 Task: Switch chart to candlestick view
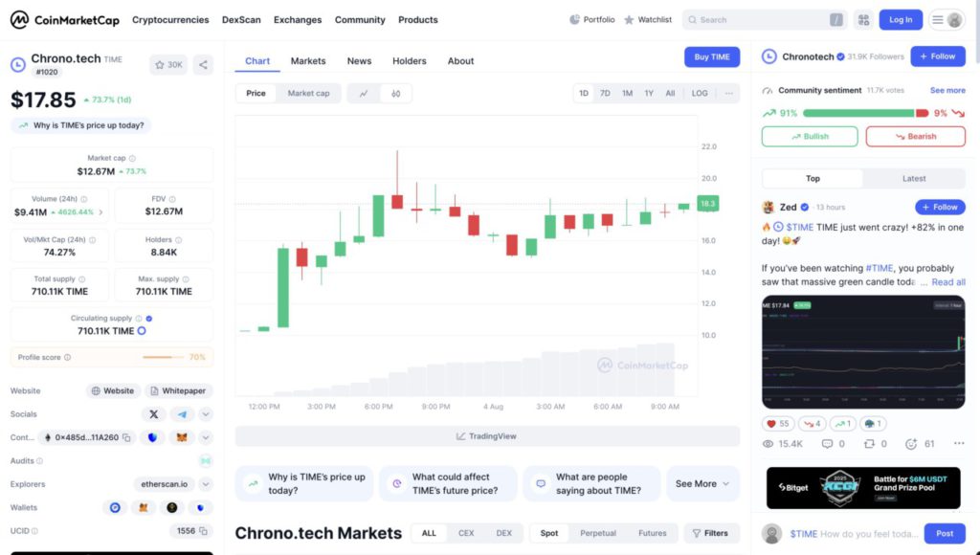[x=395, y=94]
